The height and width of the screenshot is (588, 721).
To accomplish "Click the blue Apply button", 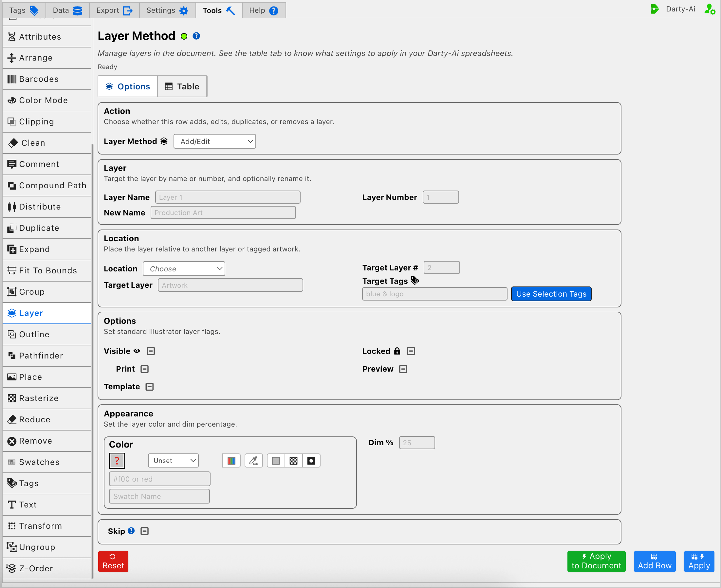I will tap(699, 561).
